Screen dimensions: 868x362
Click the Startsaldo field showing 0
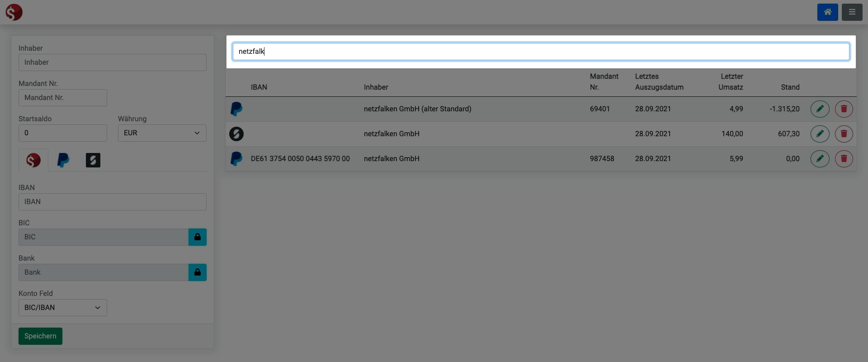point(63,133)
